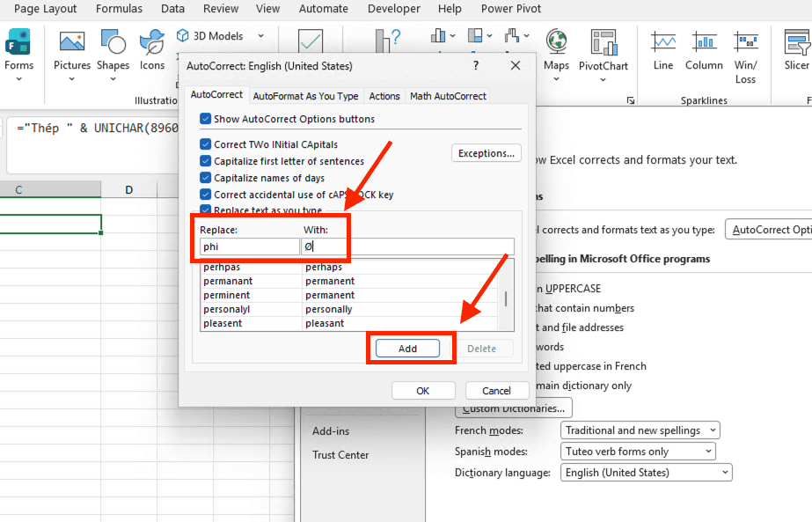Expand the Maps dropdown arrow
The height and width of the screenshot is (522, 812).
556,79
